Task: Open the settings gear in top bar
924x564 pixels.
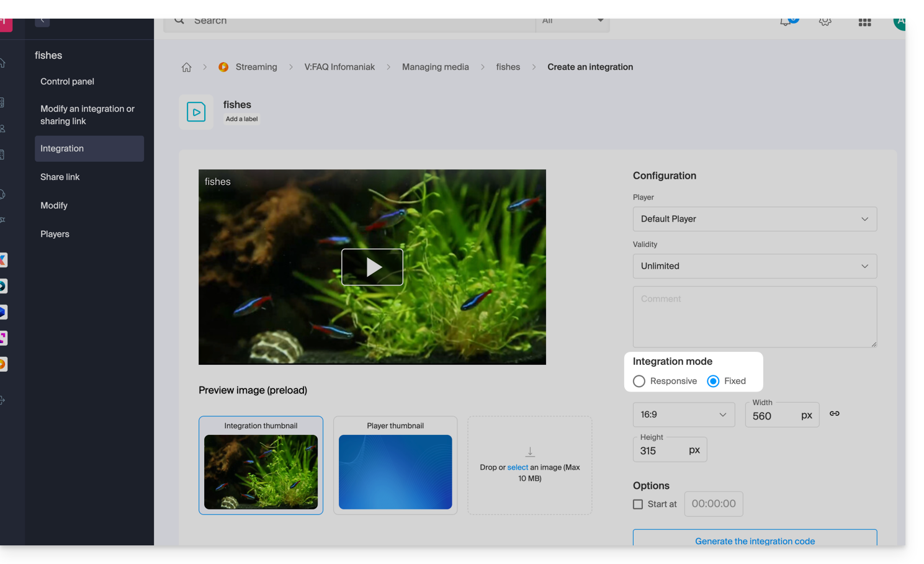Action: pyautogui.click(x=825, y=22)
